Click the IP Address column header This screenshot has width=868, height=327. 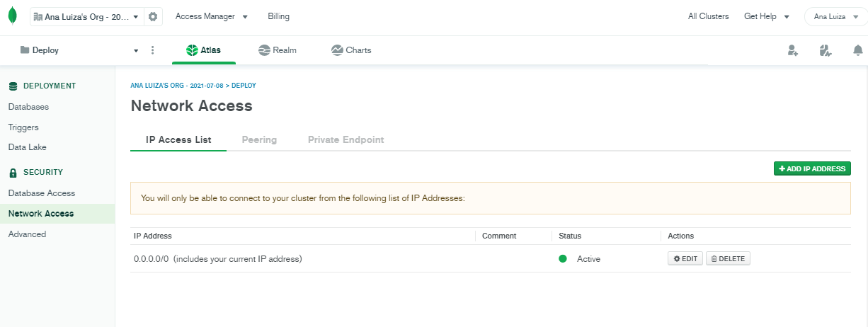[153, 236]
